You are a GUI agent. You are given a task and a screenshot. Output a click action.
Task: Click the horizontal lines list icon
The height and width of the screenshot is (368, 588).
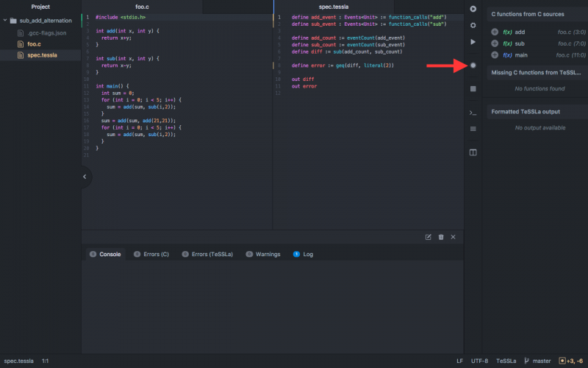pos(473,129)
